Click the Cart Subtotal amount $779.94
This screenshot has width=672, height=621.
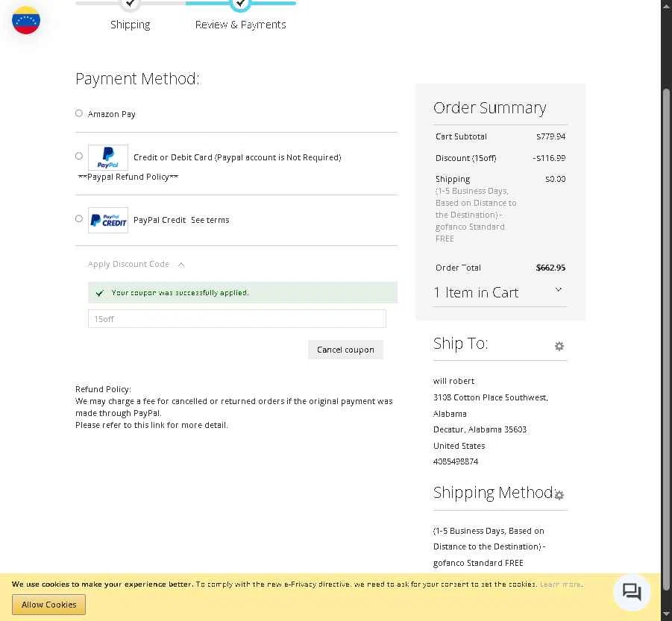click(x=550, y=136)
